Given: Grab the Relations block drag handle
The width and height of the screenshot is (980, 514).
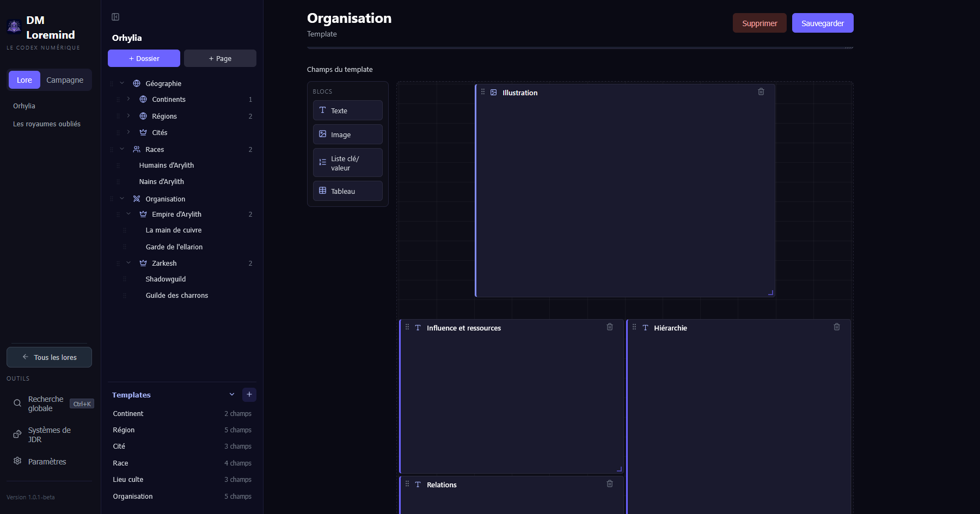Looking at the screenshot, I should 407,484.
